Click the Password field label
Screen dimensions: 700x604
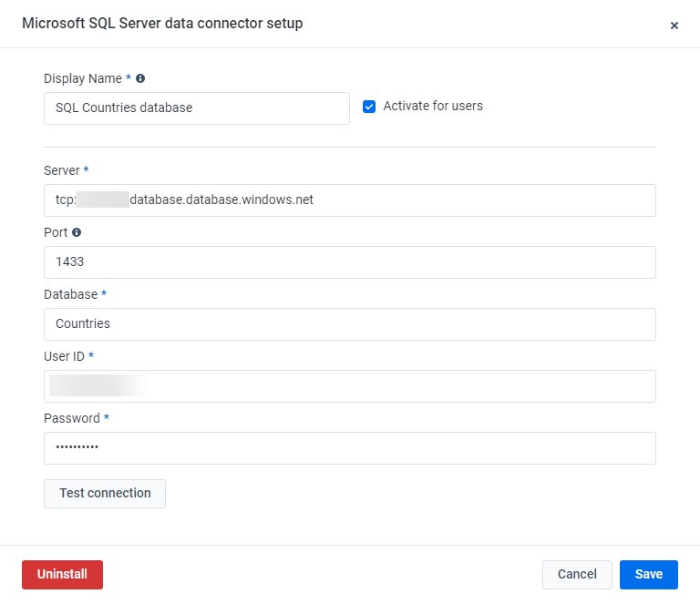(x=71, y=418)
